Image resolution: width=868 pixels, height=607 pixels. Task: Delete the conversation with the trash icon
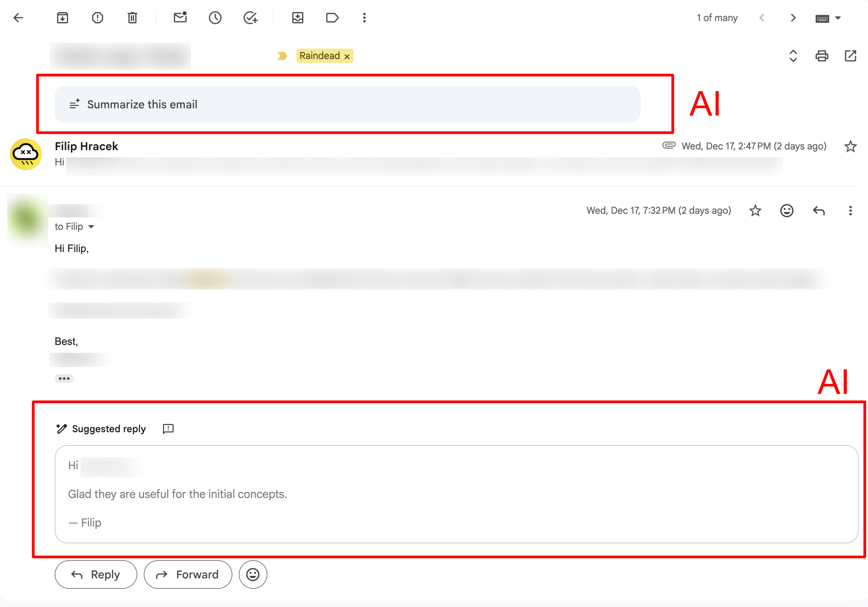pyautogui.click(x=132, y=18)
